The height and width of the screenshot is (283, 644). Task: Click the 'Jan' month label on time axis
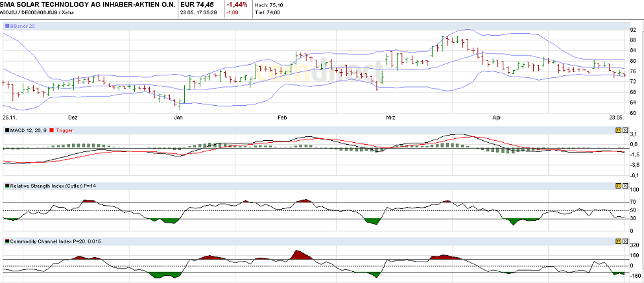point(178,117)
